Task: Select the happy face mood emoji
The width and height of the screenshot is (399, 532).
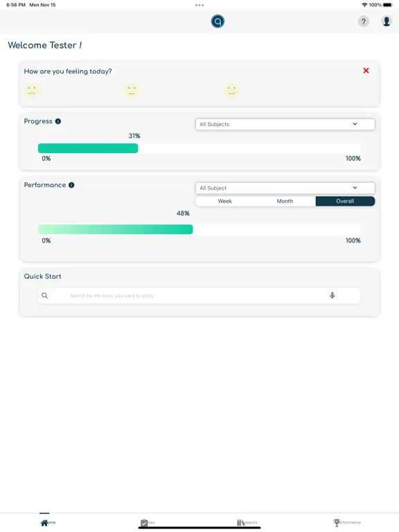Action: click(231, 91)
